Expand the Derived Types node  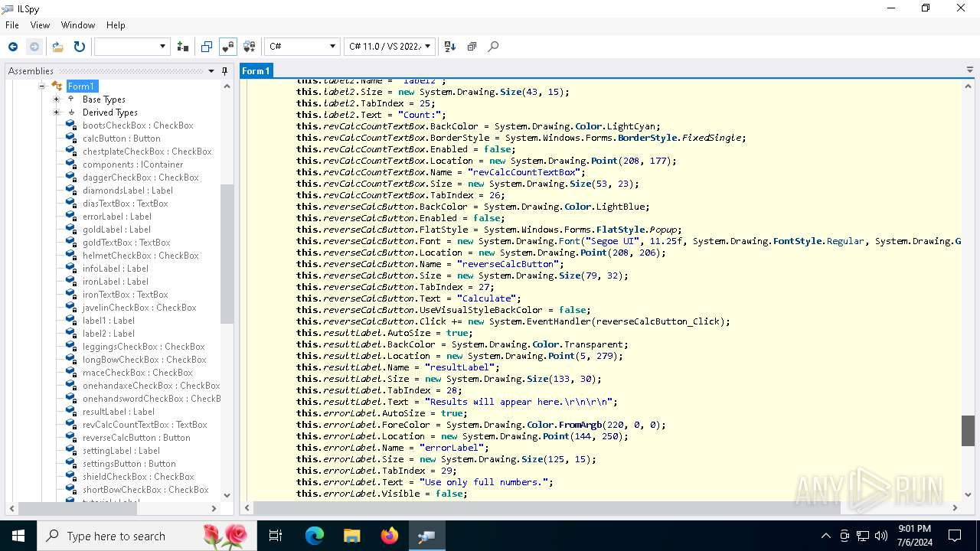pos(56,112)
